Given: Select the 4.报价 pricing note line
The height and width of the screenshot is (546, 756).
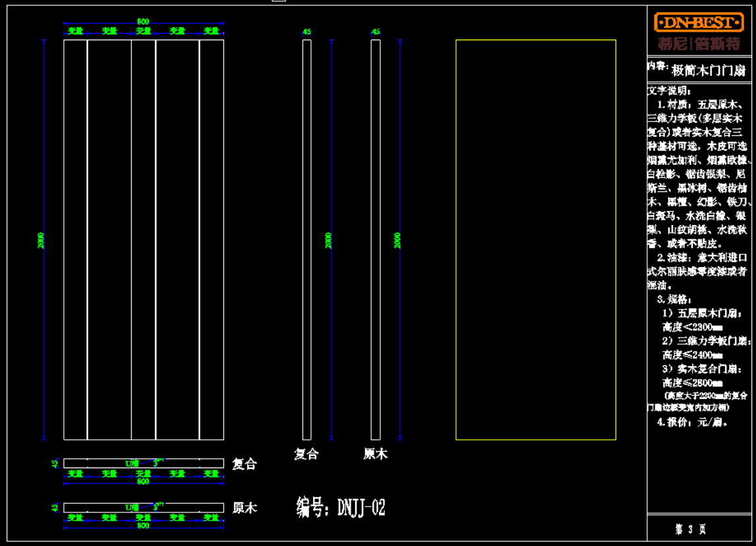Looking at the screenshot, I should point(692,422).
